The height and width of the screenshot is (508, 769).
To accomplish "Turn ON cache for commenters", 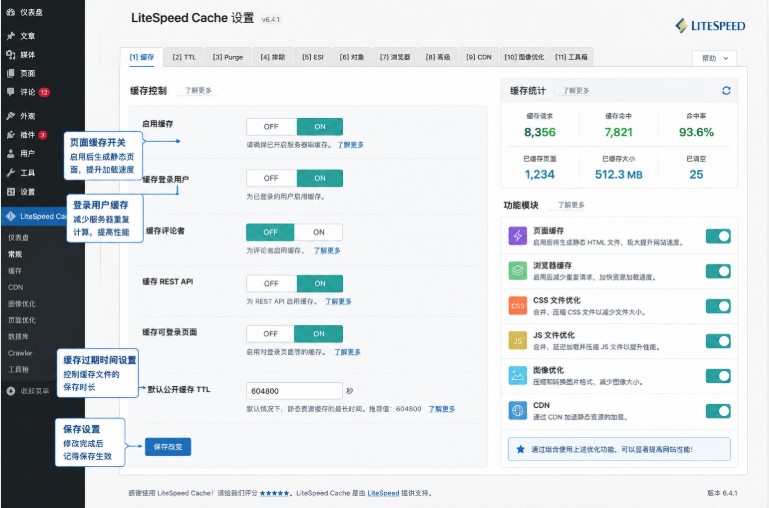I will pos(319,232).
